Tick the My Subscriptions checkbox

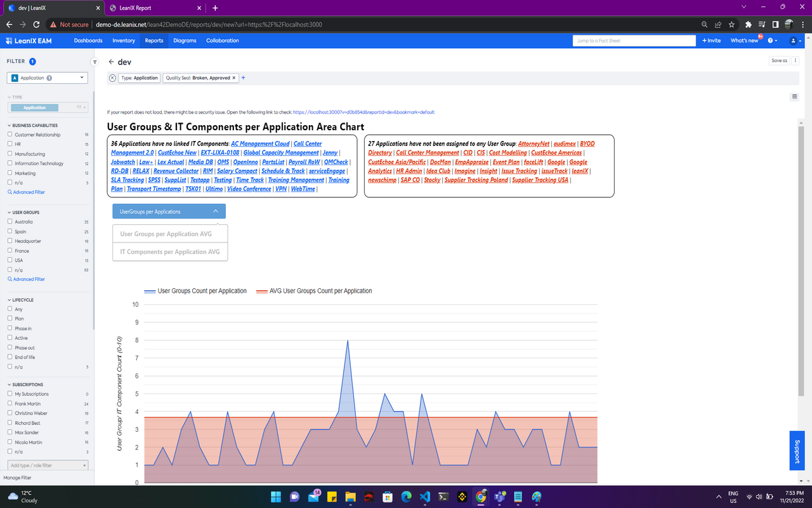coord(10,394)
